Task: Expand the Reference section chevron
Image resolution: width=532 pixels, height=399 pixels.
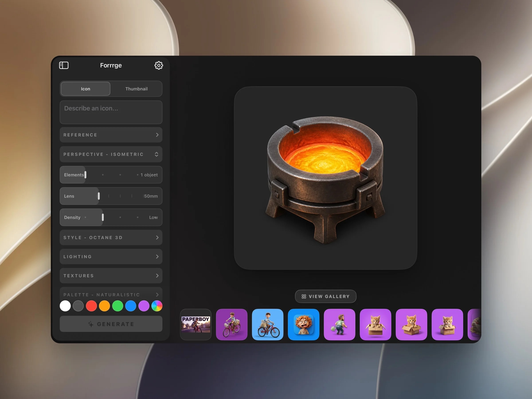Action: pos(157,135)
